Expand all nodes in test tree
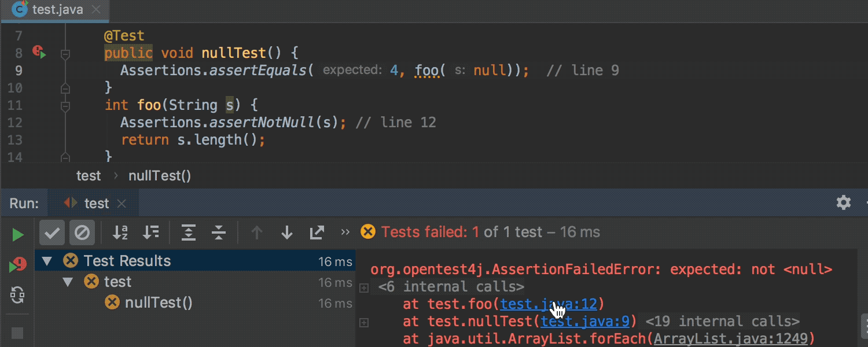Screen dimensions: 868x347 188,232
